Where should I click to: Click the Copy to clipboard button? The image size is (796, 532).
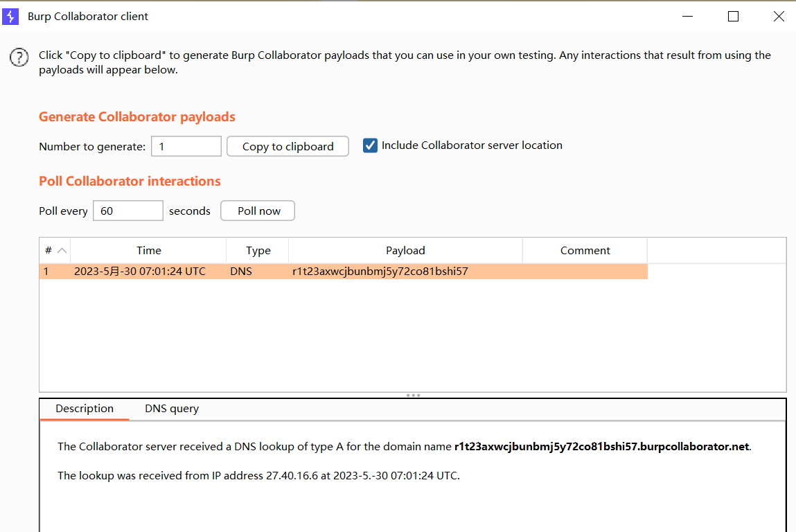(x=288, y=146)
